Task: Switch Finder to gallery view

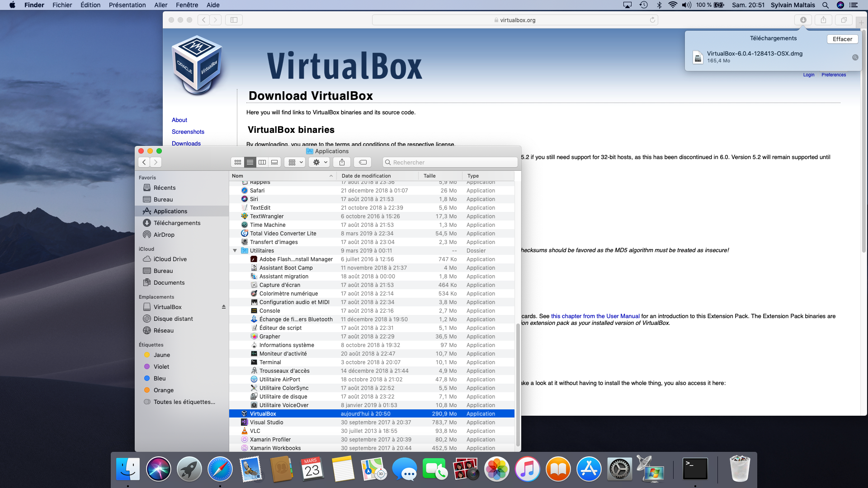Action: coord(274,162)
